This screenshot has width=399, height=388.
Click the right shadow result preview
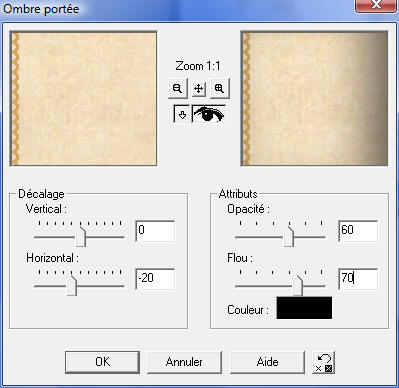pyautogui.click(x=314, y=99)
